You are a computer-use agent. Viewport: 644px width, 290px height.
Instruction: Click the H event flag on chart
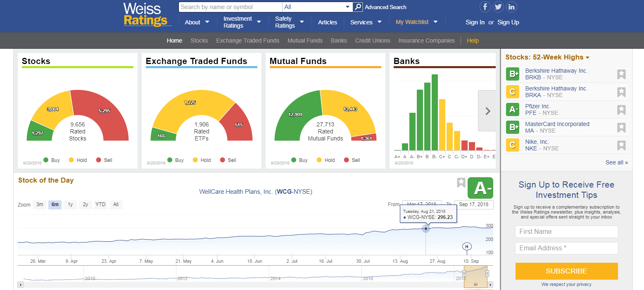click(x=467, y=247)
